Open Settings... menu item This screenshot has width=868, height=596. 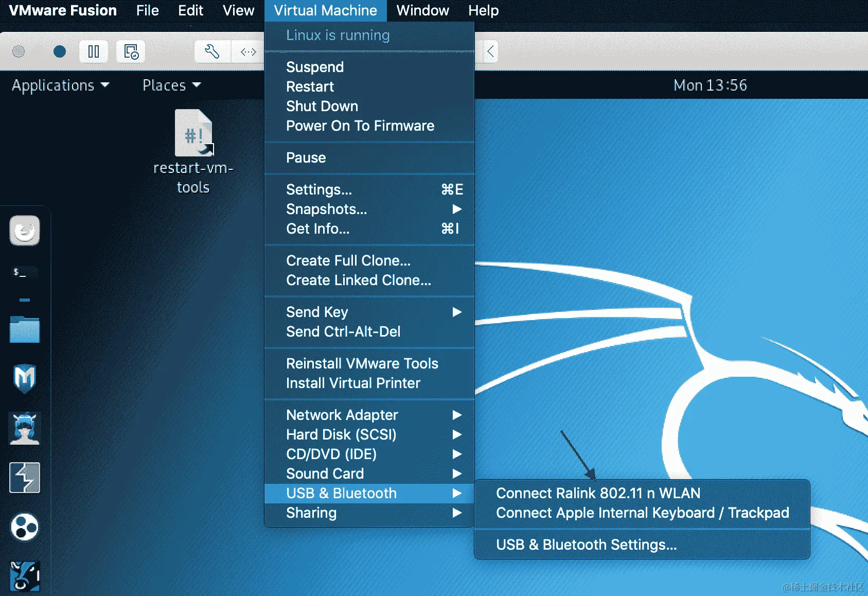(369, 189)
